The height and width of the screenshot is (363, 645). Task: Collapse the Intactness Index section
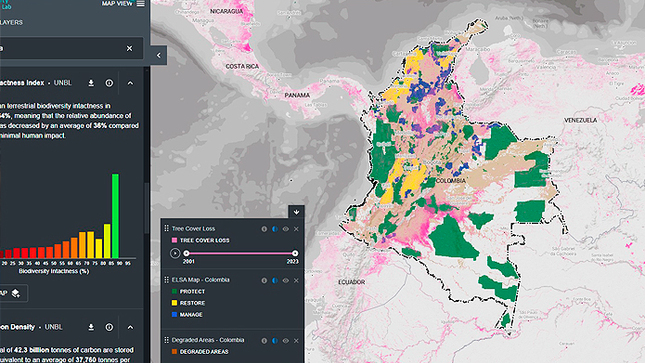pyautogui.click(x=130, y=83)
